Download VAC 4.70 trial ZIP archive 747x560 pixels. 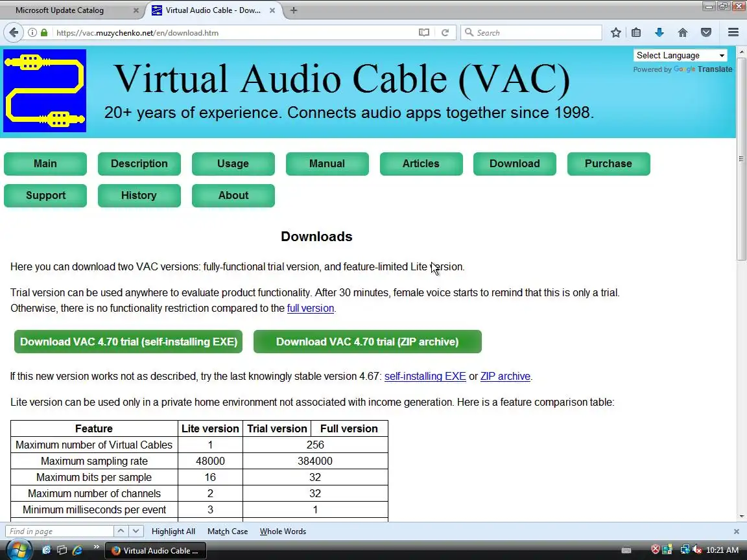pos(367,342)
